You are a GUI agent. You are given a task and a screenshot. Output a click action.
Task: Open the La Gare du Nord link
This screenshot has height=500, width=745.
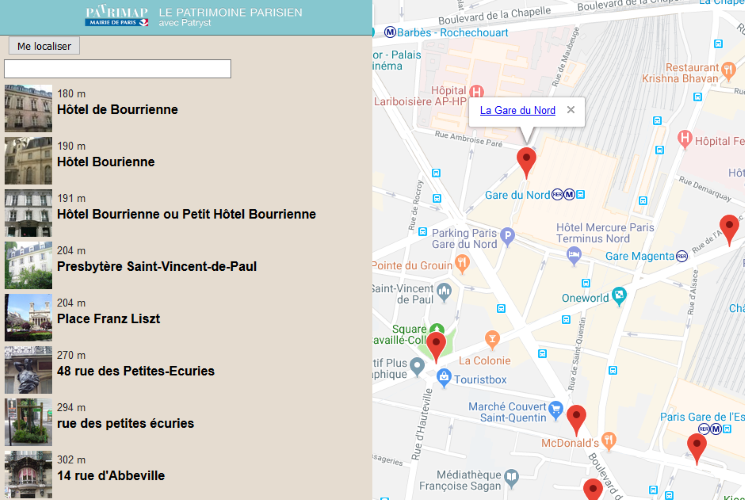(x=517, y=111)
